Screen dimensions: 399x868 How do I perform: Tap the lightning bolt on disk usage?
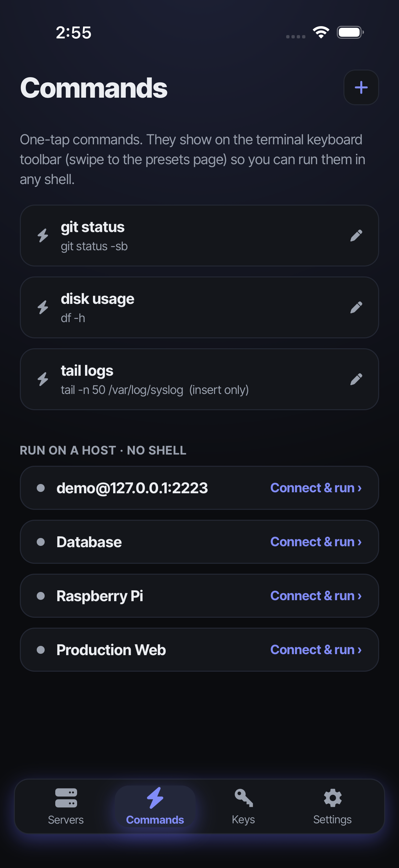[x=43, y=307]
